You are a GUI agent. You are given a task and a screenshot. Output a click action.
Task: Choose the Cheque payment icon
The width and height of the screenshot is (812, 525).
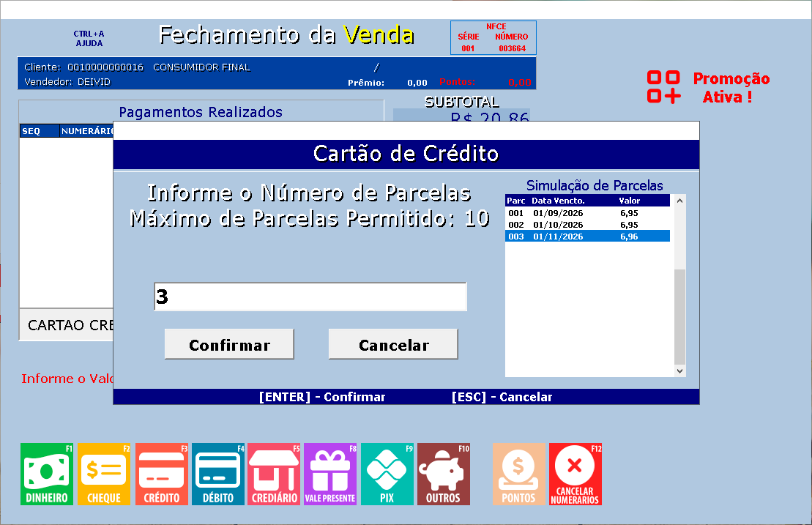coord(103,474)
